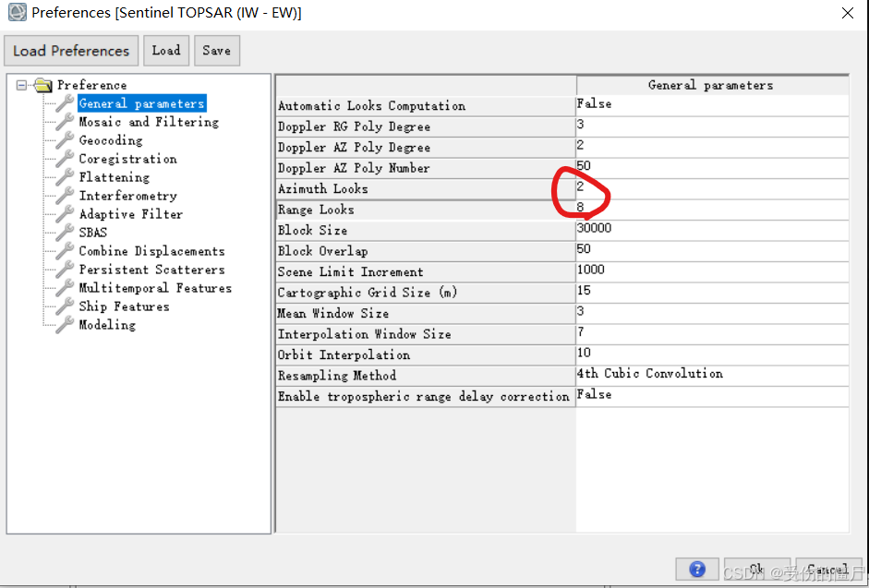The height and width of the screenshot is (588, 869).
Task: Open the Geocoding preferences
Action: (110, 140)
